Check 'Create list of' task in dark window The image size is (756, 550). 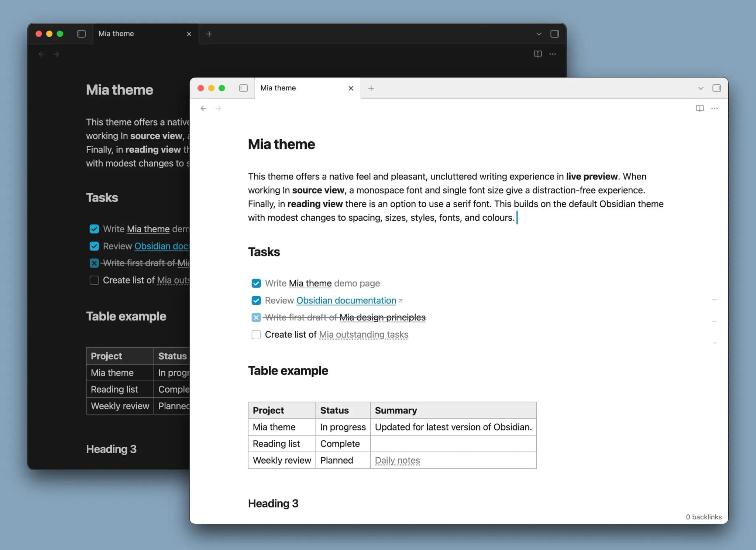click(x=94, y=280)
